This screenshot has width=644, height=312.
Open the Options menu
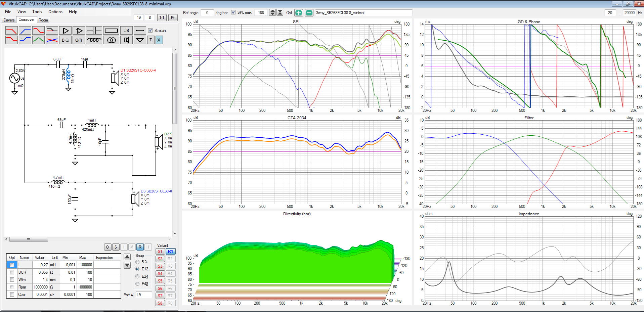(x=55, y=12)
